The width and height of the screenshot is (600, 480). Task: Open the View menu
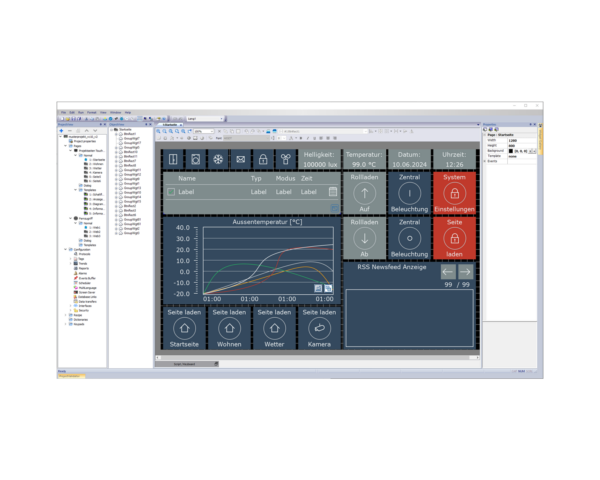(103, 113)
